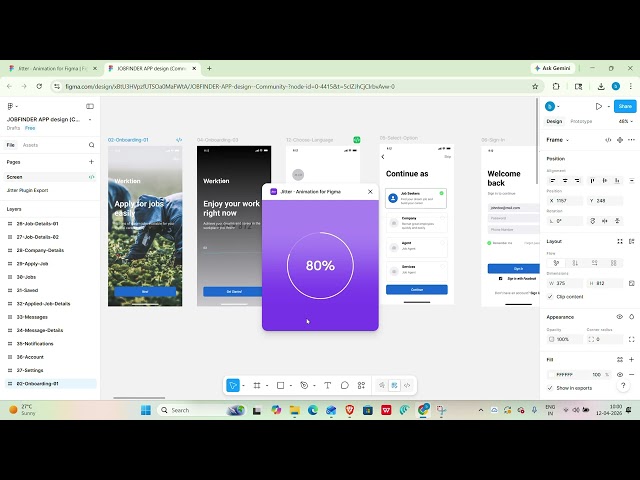
Task: Open help question mark button
Action: pyautogui.click(x=623, y=385)
